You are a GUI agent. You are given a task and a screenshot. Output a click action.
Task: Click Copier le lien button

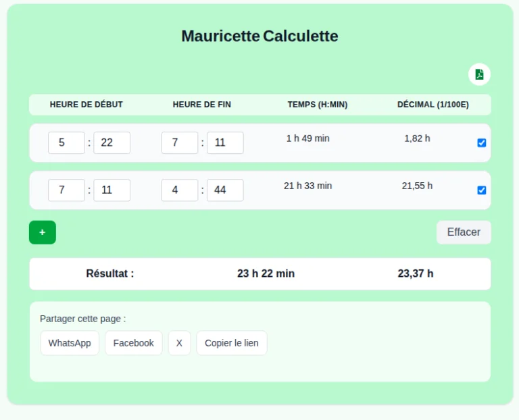click(x=232, y=343)
